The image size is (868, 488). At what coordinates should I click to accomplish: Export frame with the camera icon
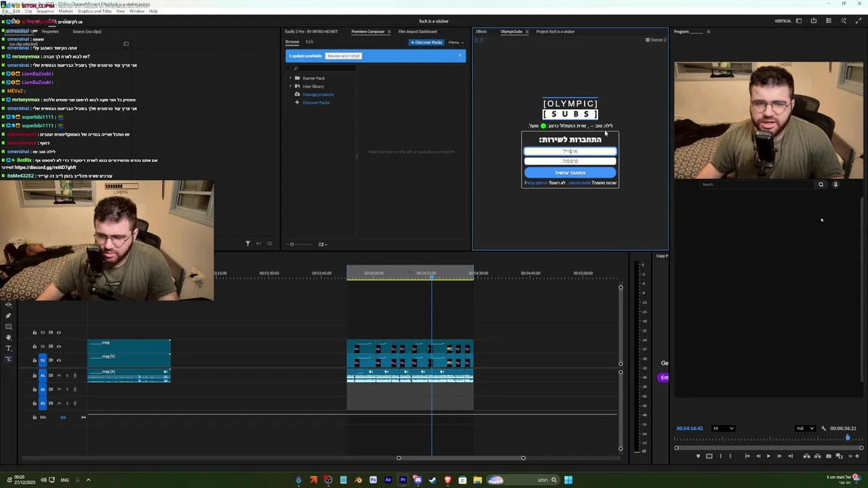pos(829,456)
